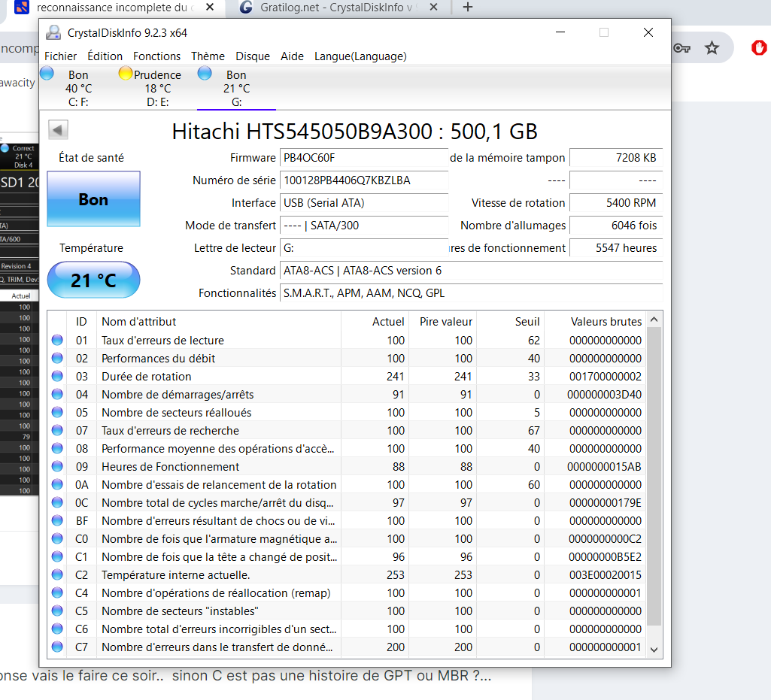Click status icon for Nombre de secteurs réalloués

coord(57,412)
